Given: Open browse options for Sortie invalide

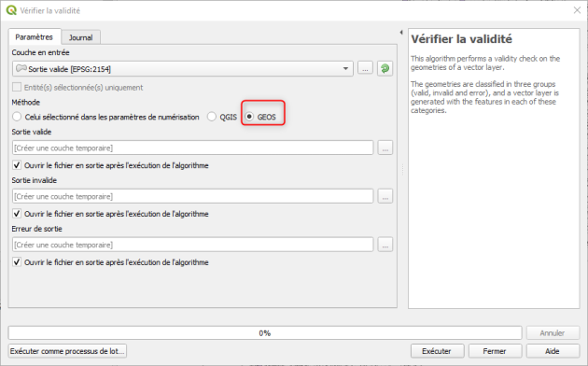Looking at the screenshot, I should coord(385,196).
